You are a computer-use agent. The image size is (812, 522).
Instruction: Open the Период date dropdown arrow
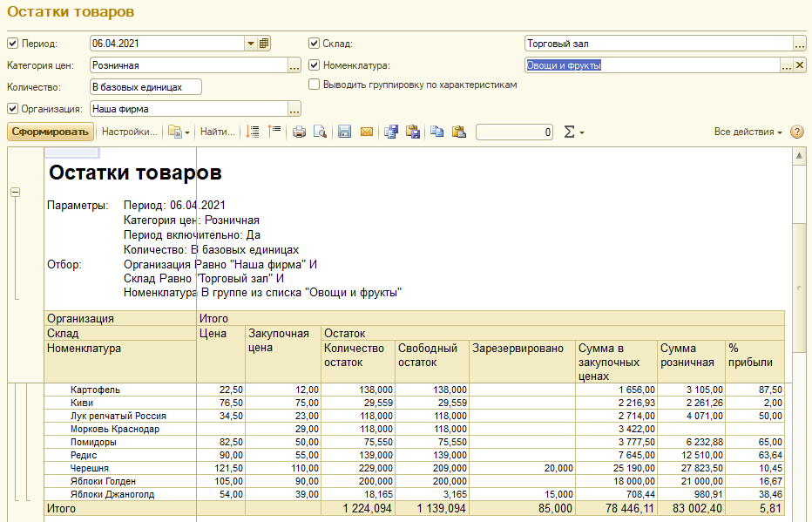click(x=251, y=44)
